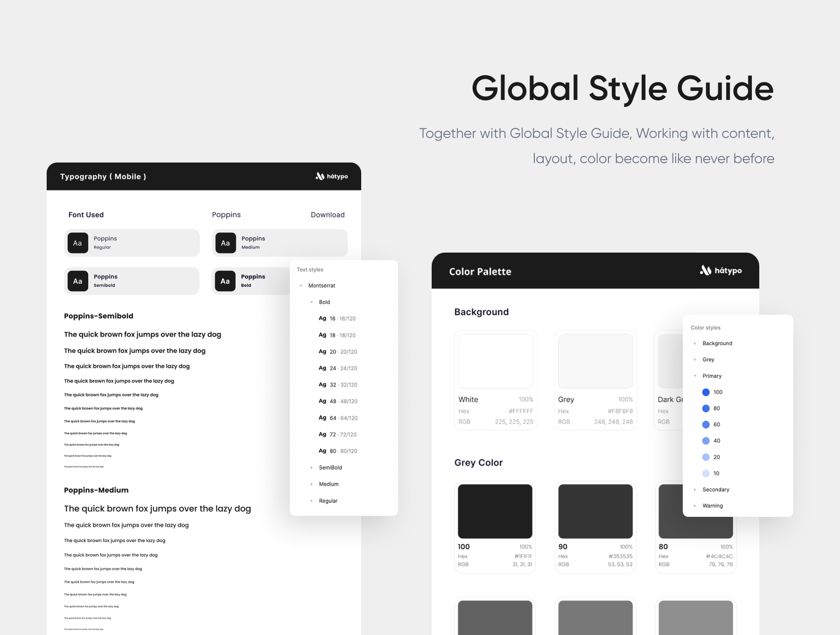The width and height of the screenshot is (840, 635).
Task: Collapse the Montserrat font group
Action: (x=301, y=285)
